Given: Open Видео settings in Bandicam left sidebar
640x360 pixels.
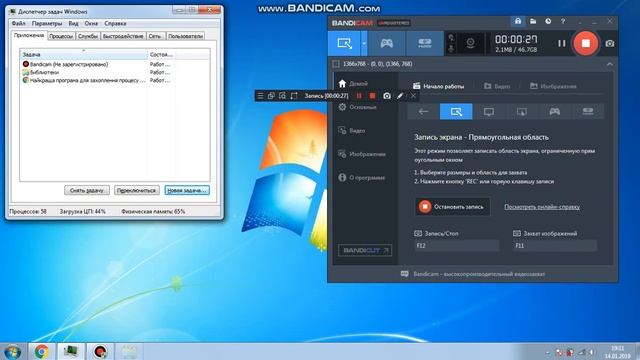Looking at the screenshot, I should coord(352,131).
